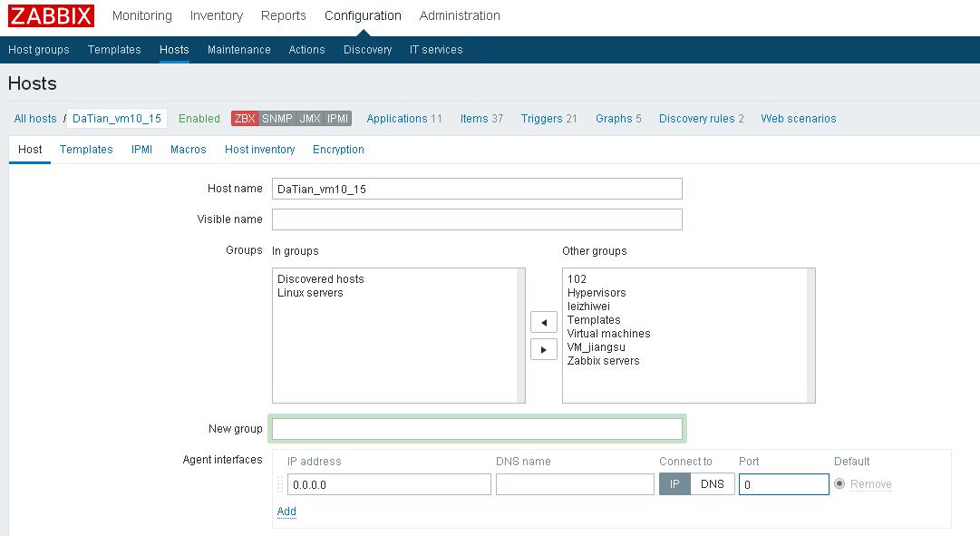Open the Reports menu
The width and height of the screenshot is (980, 536).
[283, 15]
